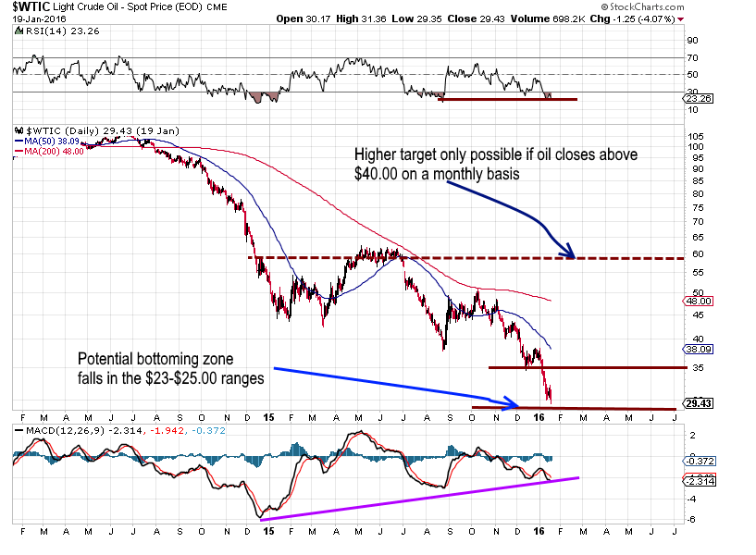
Task: Click the purple MACD trendline
Action: [x=419, y=499]
